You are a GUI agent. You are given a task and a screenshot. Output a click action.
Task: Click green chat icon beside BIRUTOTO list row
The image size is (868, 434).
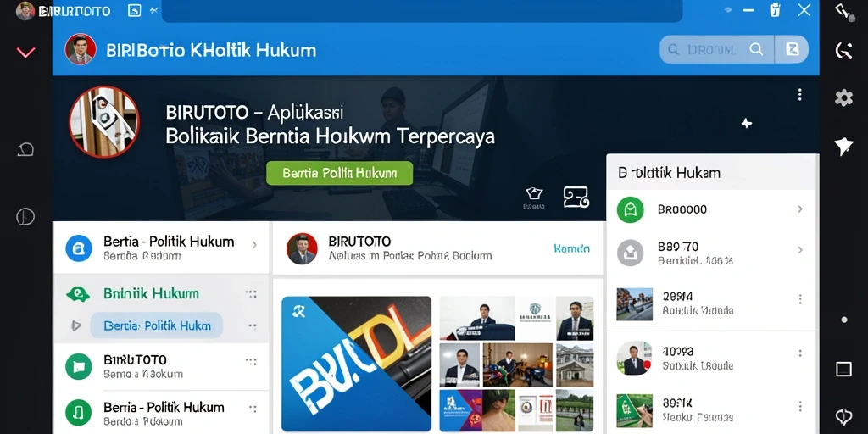(79, 366)
